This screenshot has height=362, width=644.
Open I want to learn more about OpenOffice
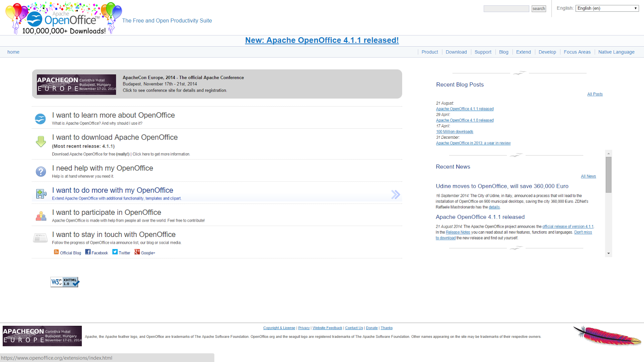point(113,115)
